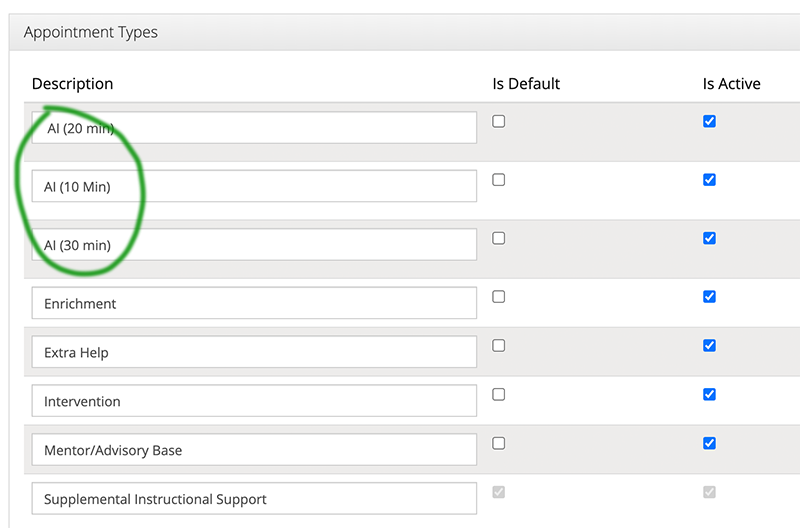Disable Is Active for Enrichment
The height and width of the screenshot is (528, 800).
click(709, 296)
